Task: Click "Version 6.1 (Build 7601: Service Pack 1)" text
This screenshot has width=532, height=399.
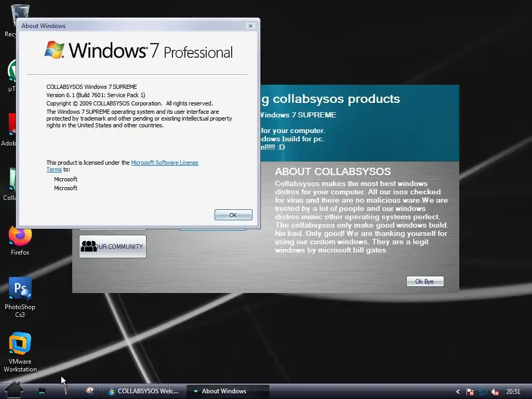Action: pos(96,95)
